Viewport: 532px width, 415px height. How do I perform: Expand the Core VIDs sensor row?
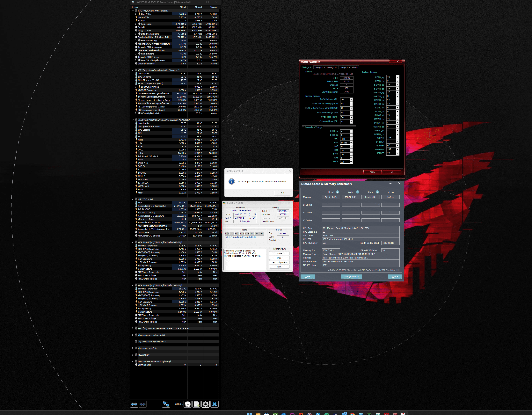[136, 14]
